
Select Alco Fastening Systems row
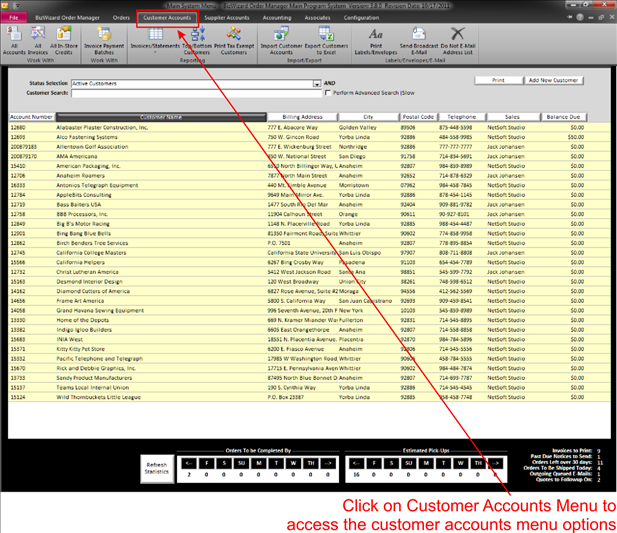309,137
